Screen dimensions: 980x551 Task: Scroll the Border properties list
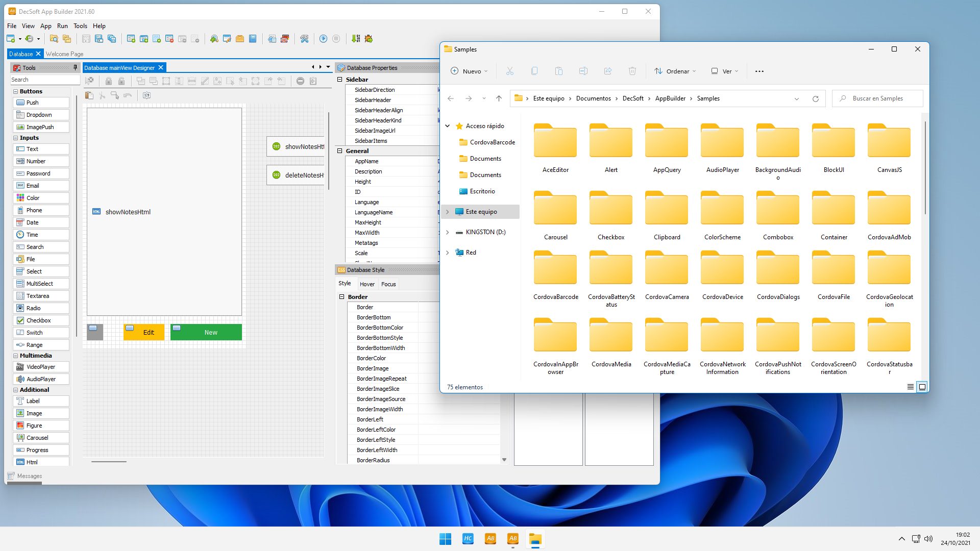point(504,460)
